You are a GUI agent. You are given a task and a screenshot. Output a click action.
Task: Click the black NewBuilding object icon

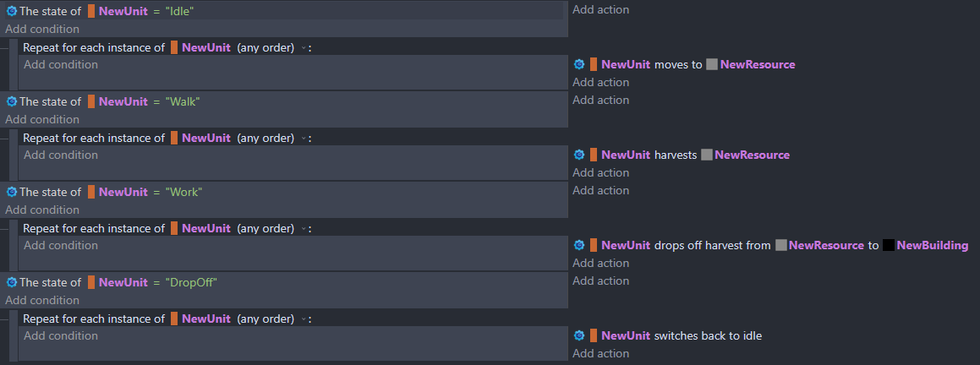point(889,245)
